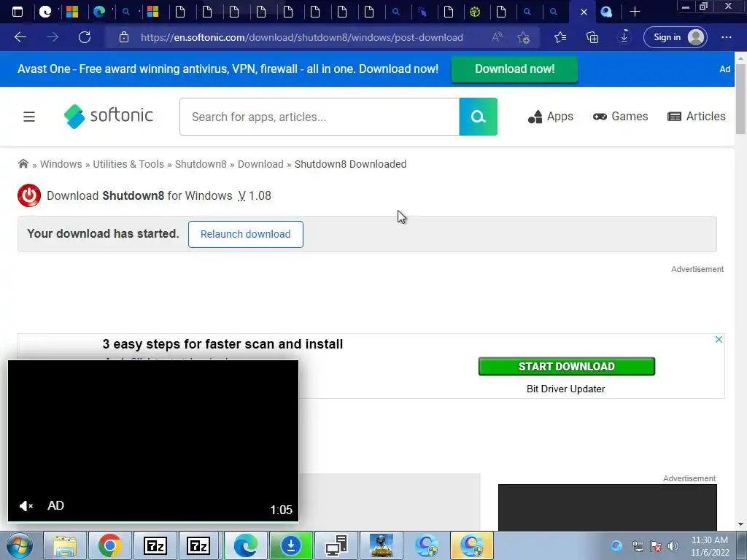Viewport: 747px width, 560px height.
Task: Open the Collections icon
Action: pos(592,37)
